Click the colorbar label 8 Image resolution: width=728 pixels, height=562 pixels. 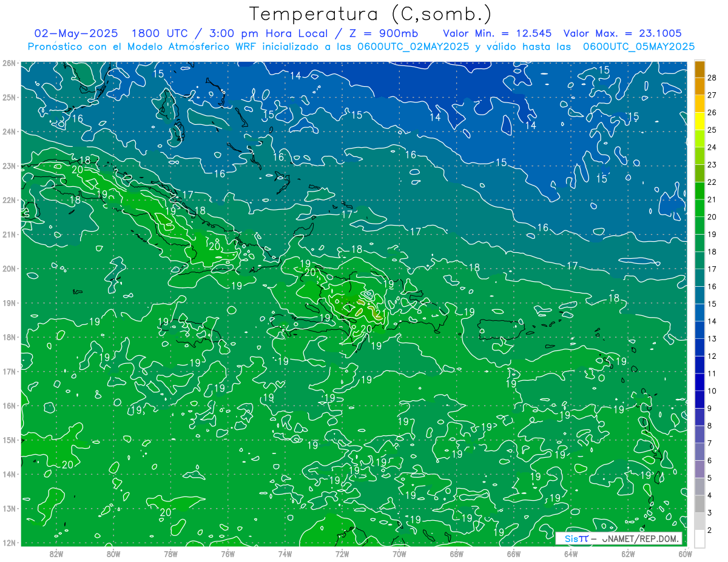coord(710,426)
